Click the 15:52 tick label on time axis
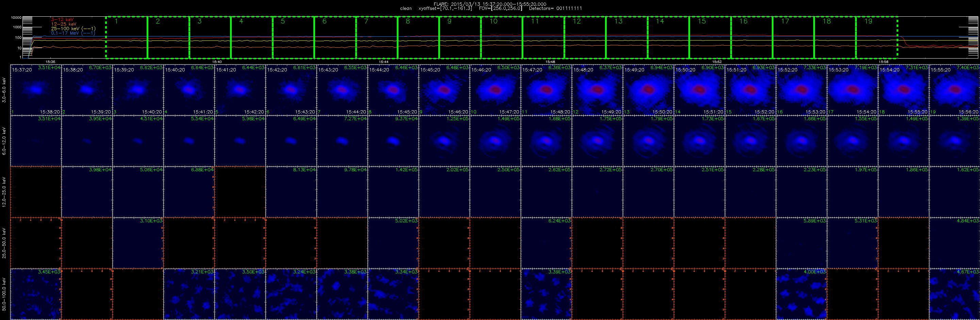Screen dimensions: 980x320 [717, 62]
